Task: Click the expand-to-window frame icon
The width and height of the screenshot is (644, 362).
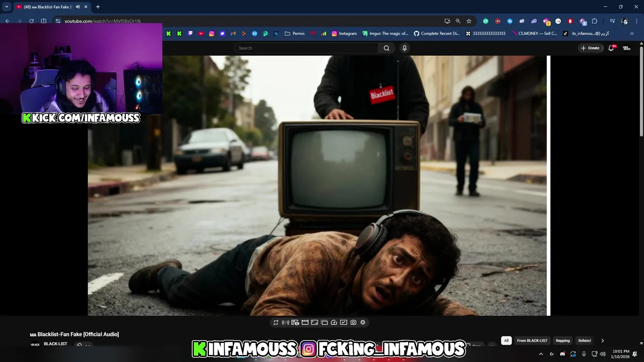Action: (314, 322)
